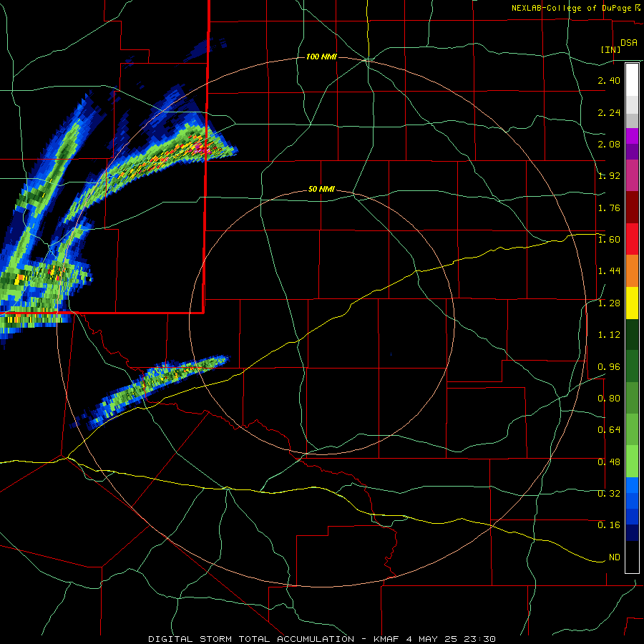Screen dimensions: 644x644
Task: Click the 2.08 legend value
Action: (609, 144)
